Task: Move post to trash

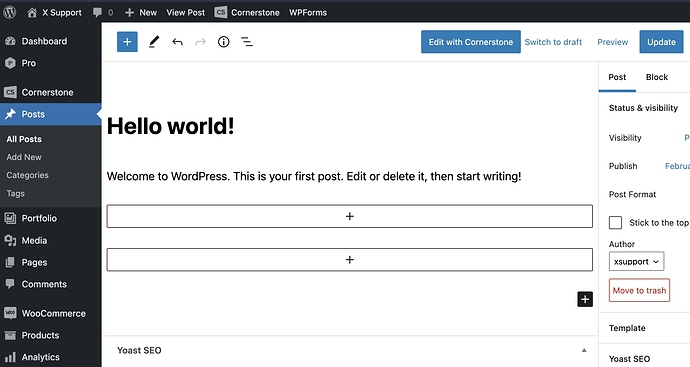Action: point(639,290)
